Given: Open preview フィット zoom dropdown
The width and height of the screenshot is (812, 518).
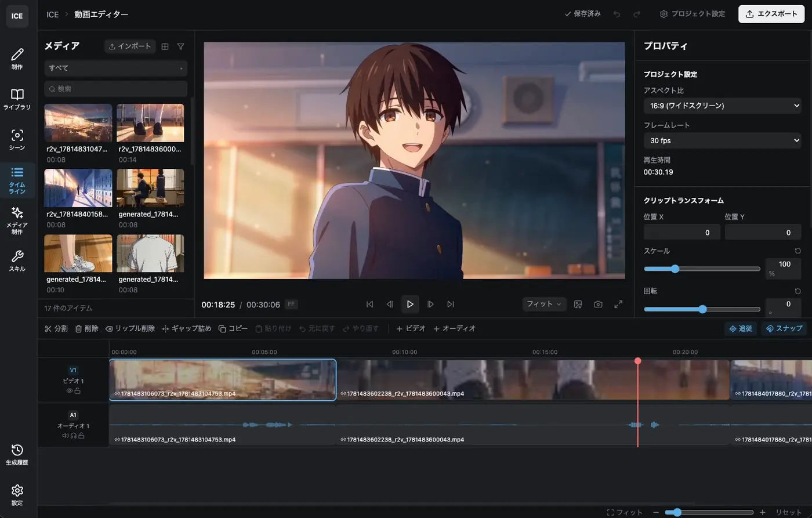Looking at the screenshot, I should (544, 304).
